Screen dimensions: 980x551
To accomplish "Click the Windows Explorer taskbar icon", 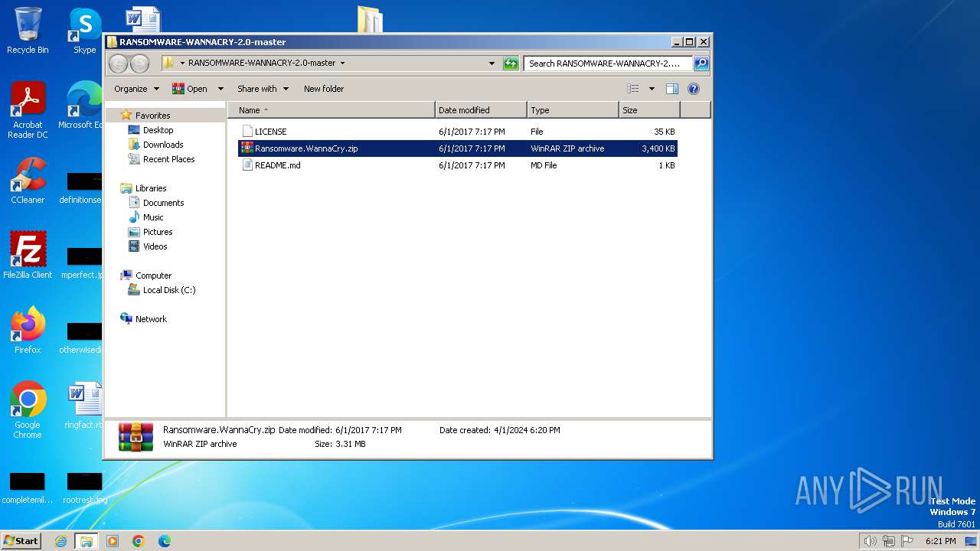I will (x=86, y=541).
